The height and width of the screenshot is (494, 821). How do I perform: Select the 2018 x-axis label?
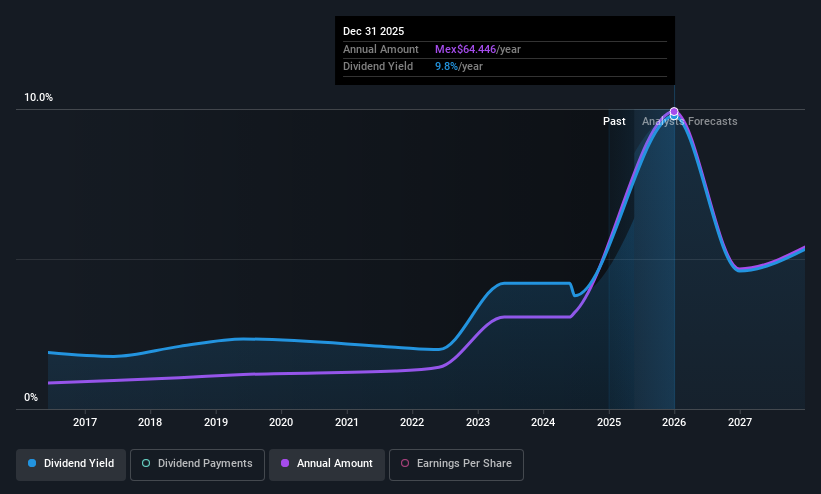pos(150,422)
